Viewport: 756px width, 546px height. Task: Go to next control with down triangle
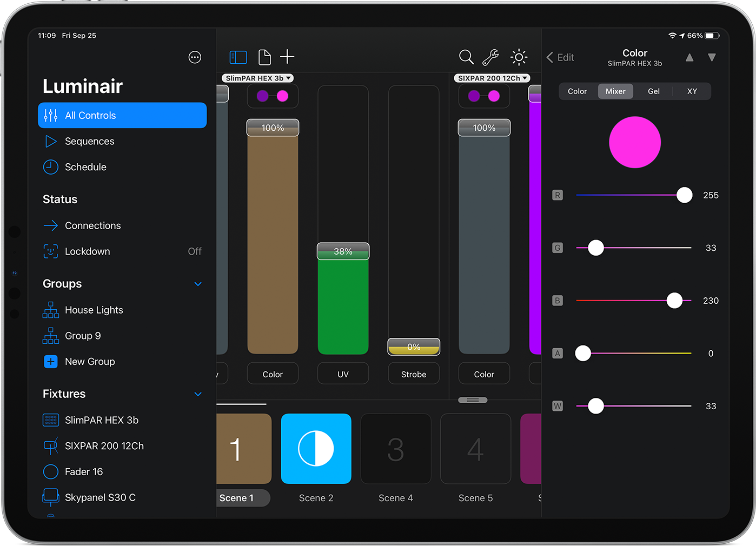712,57
